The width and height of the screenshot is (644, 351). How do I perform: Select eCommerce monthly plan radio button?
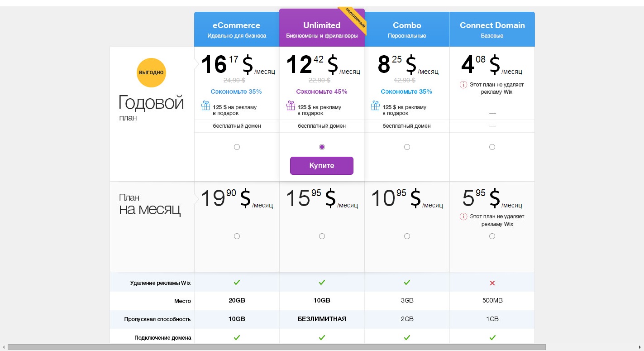pos(237,236)
